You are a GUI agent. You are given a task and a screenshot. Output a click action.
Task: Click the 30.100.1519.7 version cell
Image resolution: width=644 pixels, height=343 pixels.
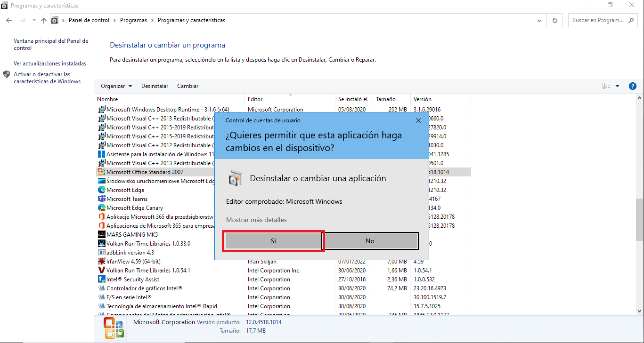click(430, 297)
